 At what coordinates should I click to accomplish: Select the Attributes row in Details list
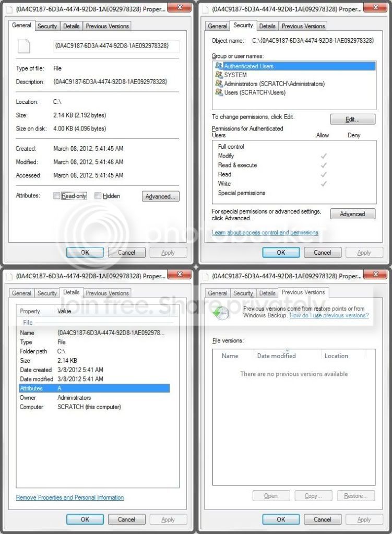click(x=94, y=388)
